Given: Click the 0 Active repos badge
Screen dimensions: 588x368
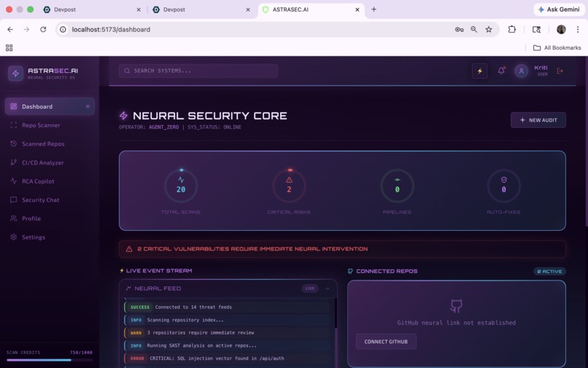Looking at the screenshot, I should 549,271.
